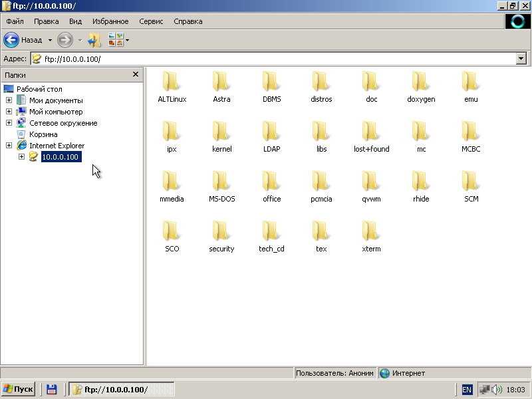Select the ALTLinux folder icon
This screenshot has width=532, height=399.
pyautogui.click(x=172, y=82)
